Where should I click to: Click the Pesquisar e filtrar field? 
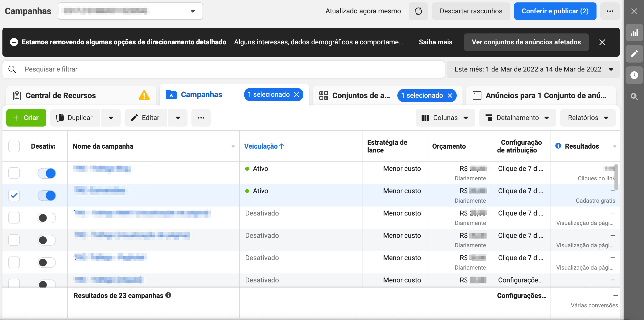click(x=223, y=69)
